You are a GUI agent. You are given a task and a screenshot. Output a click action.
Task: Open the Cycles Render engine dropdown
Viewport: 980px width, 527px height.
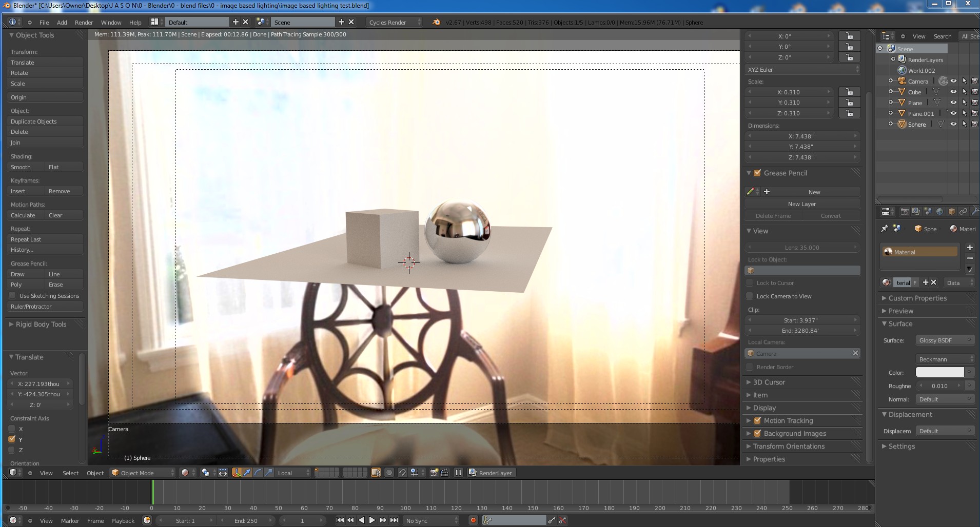point(394,22)
